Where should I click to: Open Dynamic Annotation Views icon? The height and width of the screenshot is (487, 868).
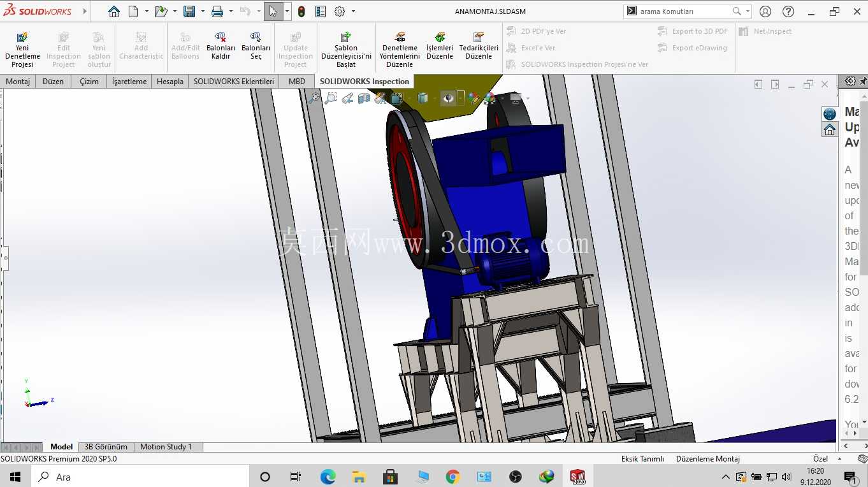pos(380,98)
